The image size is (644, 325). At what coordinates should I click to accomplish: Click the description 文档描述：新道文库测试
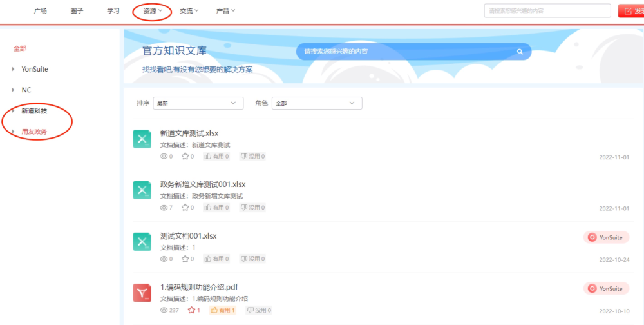(195, 145)
